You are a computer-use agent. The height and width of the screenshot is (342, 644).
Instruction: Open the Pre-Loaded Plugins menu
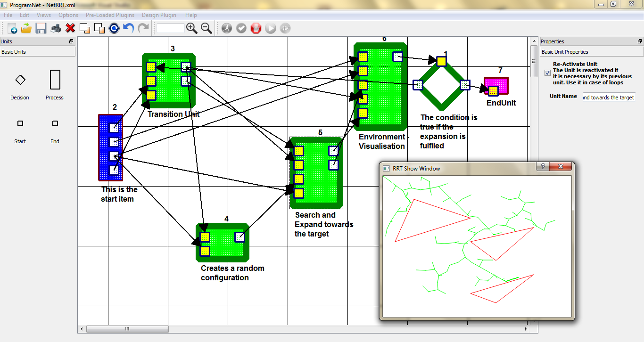(x=110, y=15)
